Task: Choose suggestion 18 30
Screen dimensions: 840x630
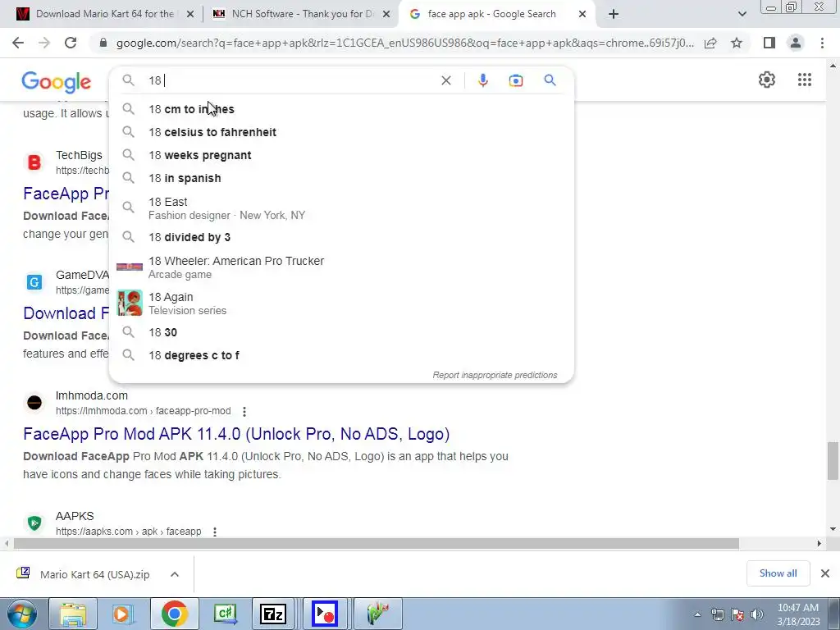Action: pyautogui.click(x=341, y=333)
